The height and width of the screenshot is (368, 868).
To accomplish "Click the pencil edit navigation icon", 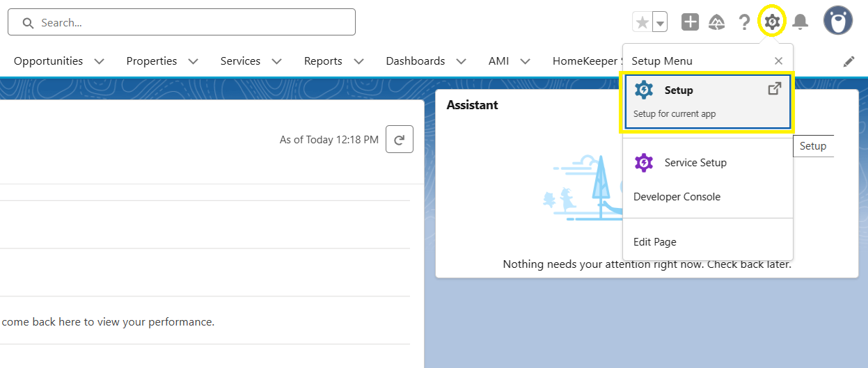I will (849, 61).
